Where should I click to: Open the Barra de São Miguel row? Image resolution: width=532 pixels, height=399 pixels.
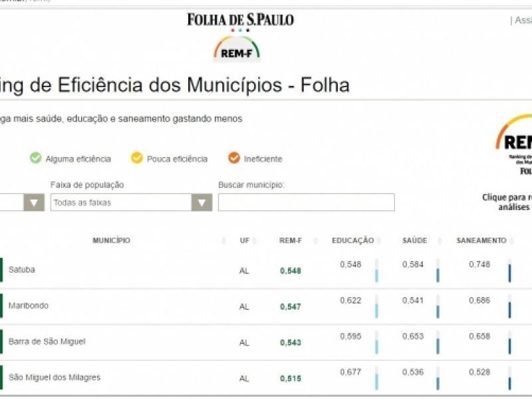point(47,342)
